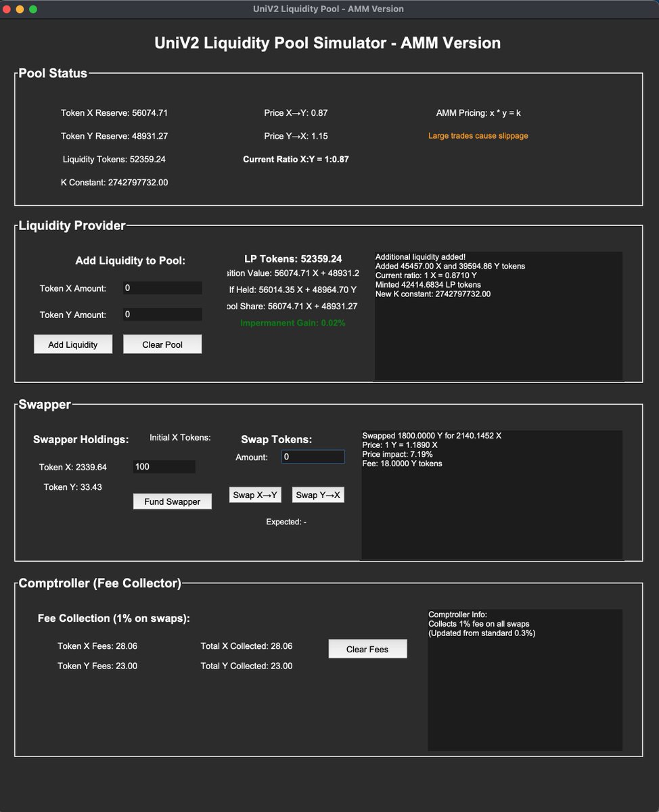Click the Clear Fees button
Viewport: 659px width, 812px height.
coord(367,649)
